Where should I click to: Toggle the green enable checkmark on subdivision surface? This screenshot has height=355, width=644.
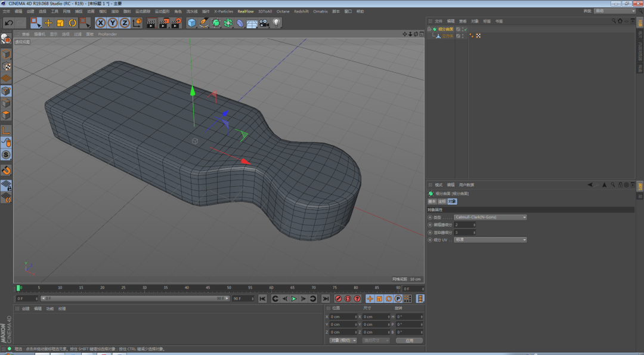(x=466, y=29)
